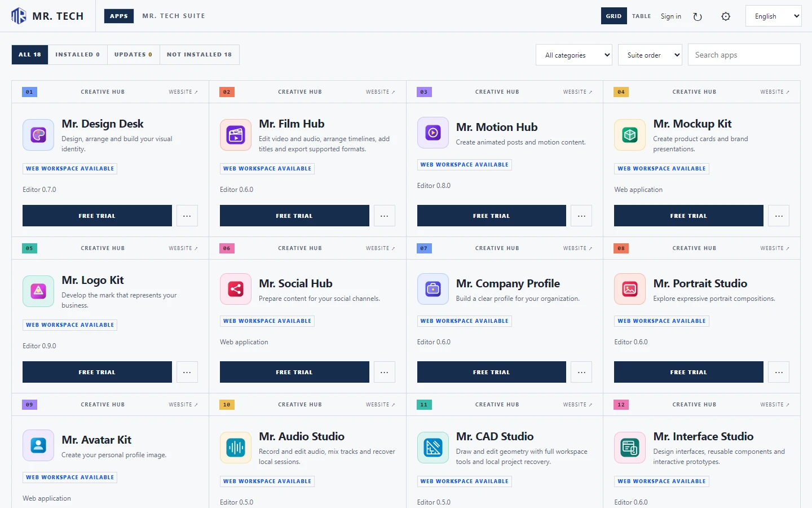Click the Mr. CAD Studio app icon
Screen dimensions: 812x508
point(433,448)
